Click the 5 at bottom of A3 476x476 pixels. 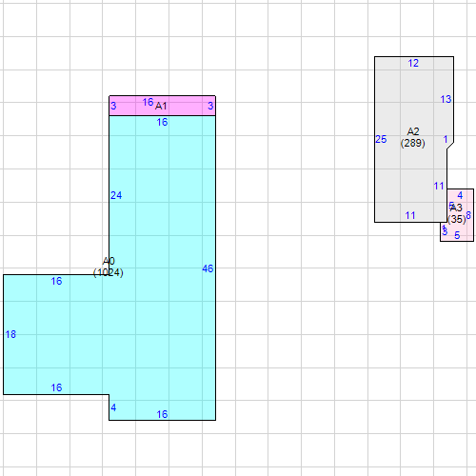[x=457, y=235]
